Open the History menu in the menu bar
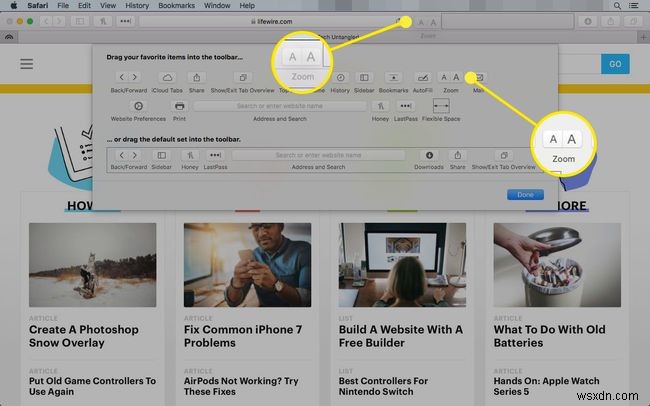 point(137,5)
